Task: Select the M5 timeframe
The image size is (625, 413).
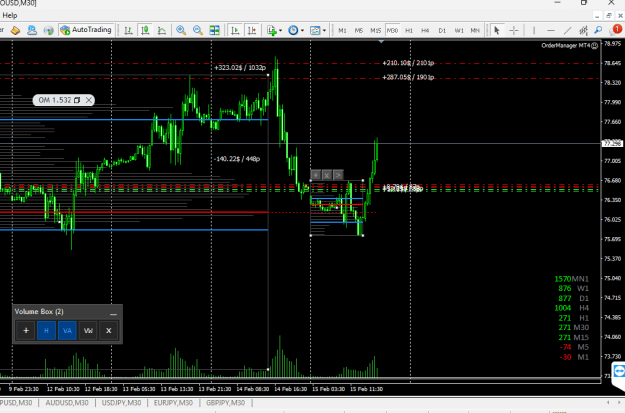Action: 359,30
